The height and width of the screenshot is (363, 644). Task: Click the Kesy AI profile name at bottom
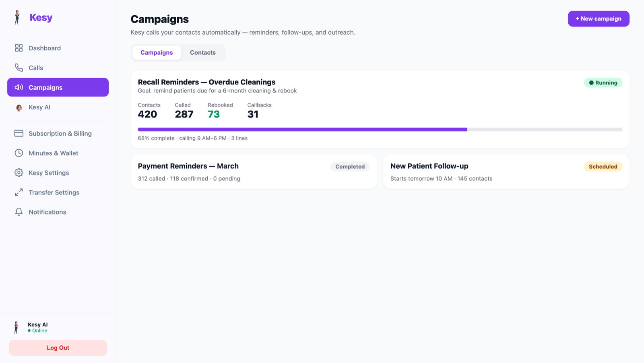(x=38, y=325)
